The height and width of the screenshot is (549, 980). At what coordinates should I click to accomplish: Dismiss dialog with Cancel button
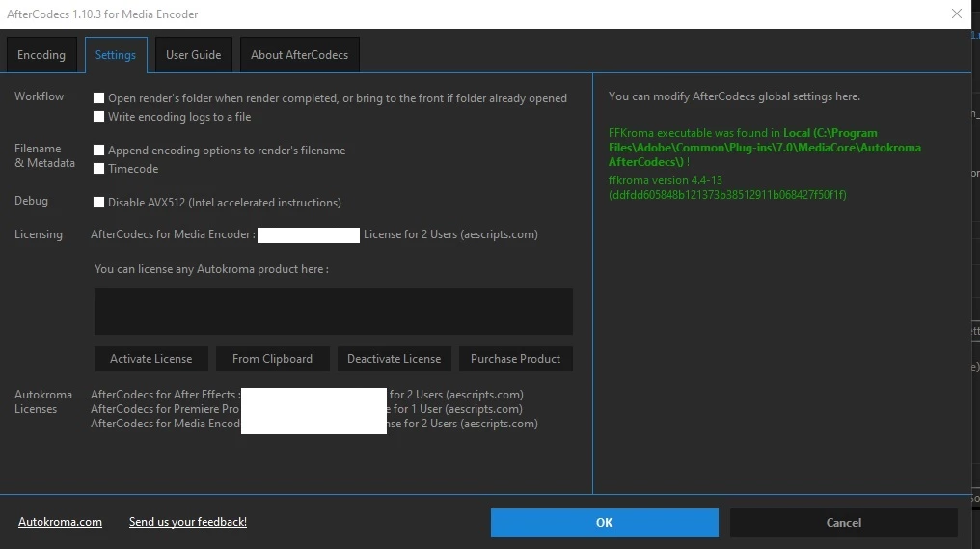pos(844,523)
